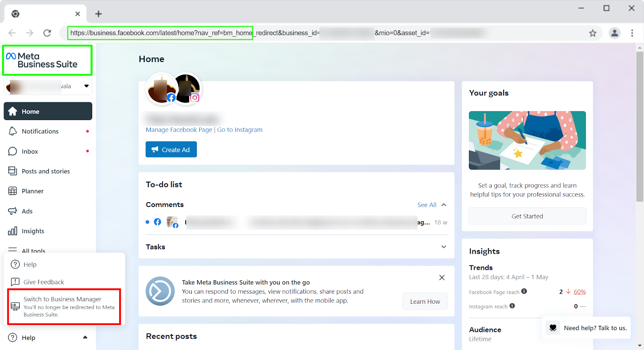Screen dimensions: 644x350
Task: Reload the page with refresh icon
Action: [47, 33]
